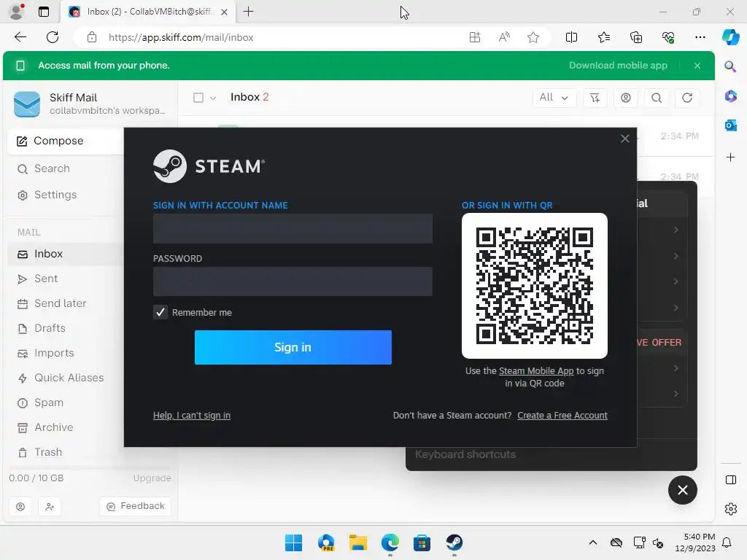Check the Remember me checkbox
Image resolution: width=747 pixels, height=560 pixels.
[160, 312]
